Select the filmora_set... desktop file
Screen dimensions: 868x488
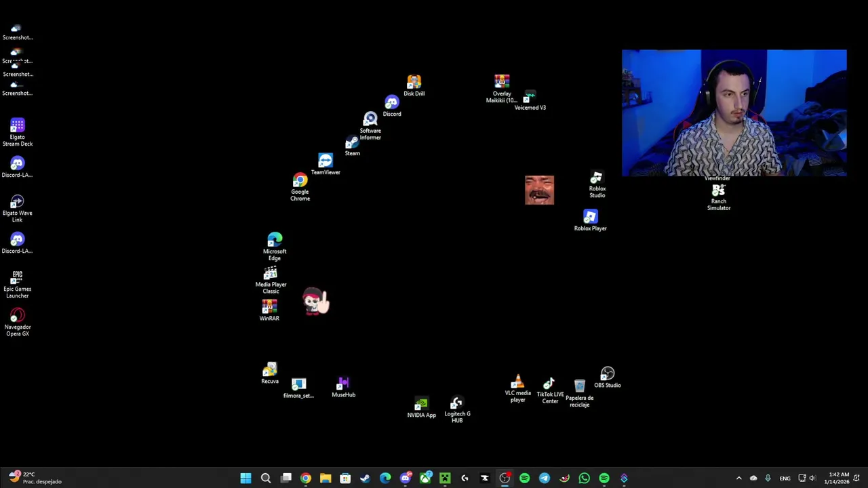(x=298, y=388)
